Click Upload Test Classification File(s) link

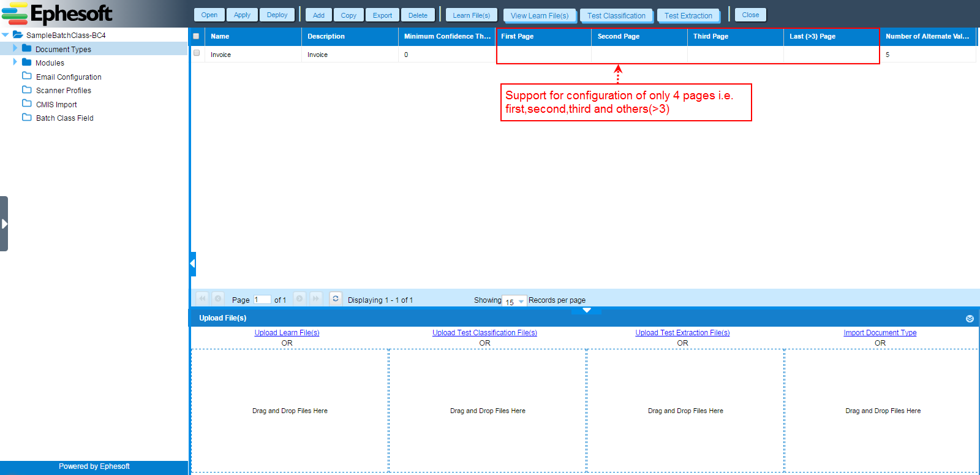tap(484, 333)
